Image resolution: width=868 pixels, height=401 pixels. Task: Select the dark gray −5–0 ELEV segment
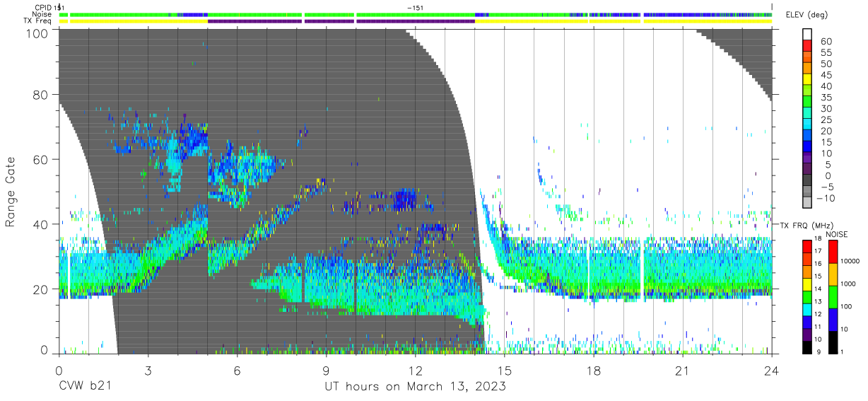(x=807, y=181)
